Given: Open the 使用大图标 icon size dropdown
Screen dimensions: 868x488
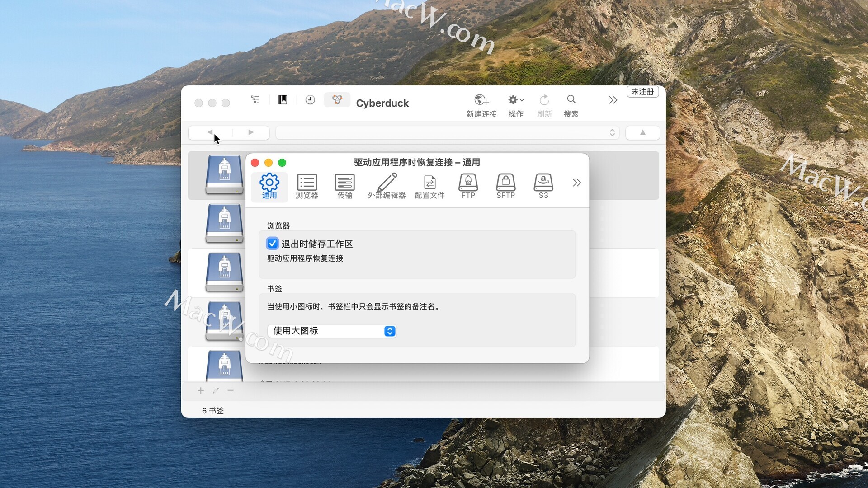Looking at the screenshot, I should tap(332, 331).
